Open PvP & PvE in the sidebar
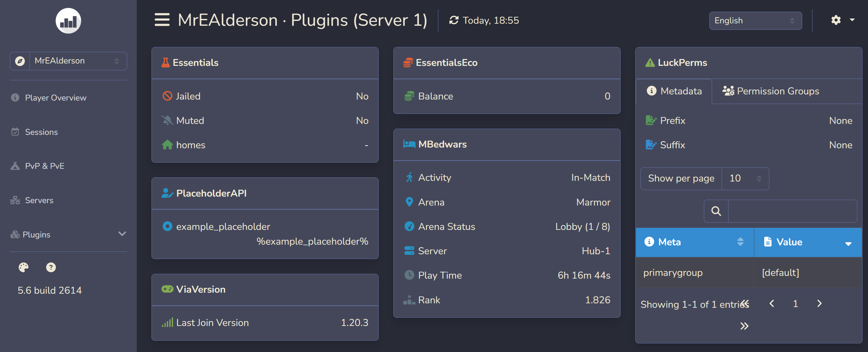This screenshot has height=352, width=868. point(44,166)
